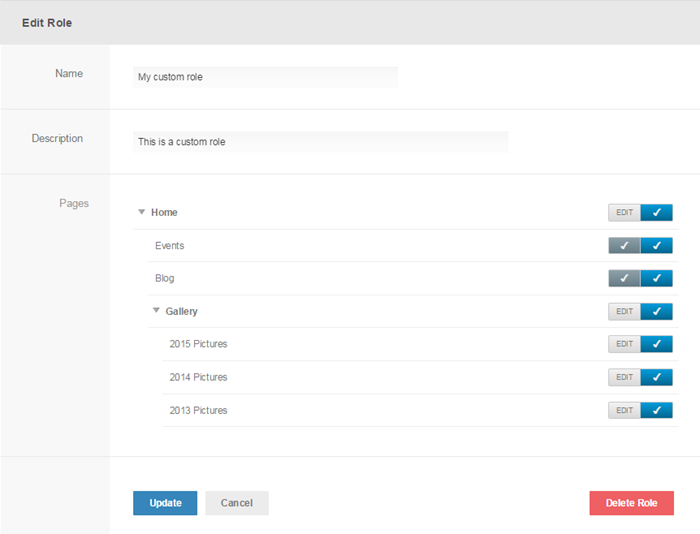The image size is (700, 534).
Task: Toggle the blue checkmark for Gallery
Action: 656,311
